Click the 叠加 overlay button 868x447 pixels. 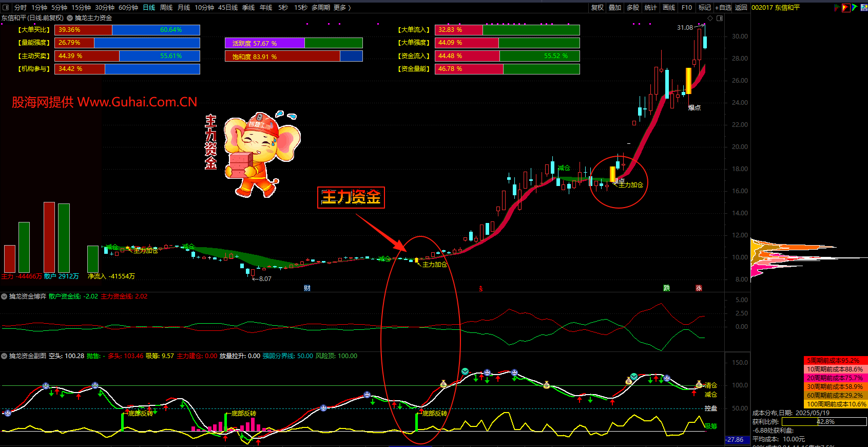(x=615, y=7)
